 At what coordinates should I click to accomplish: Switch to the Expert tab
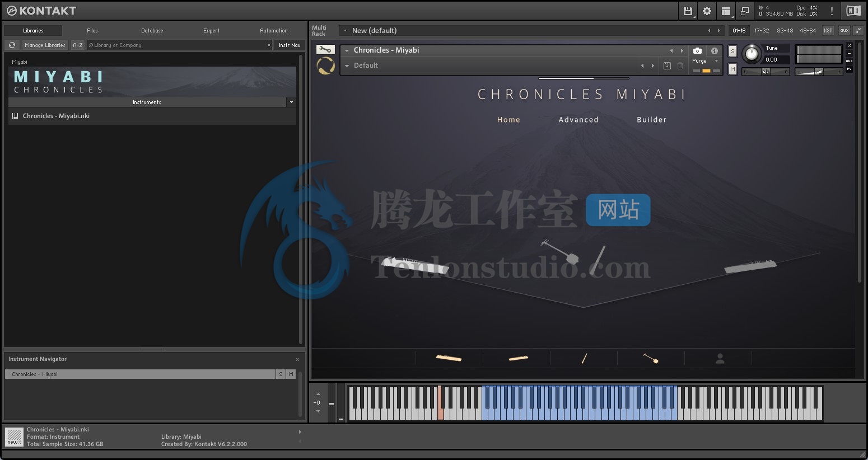coord(212,31)
